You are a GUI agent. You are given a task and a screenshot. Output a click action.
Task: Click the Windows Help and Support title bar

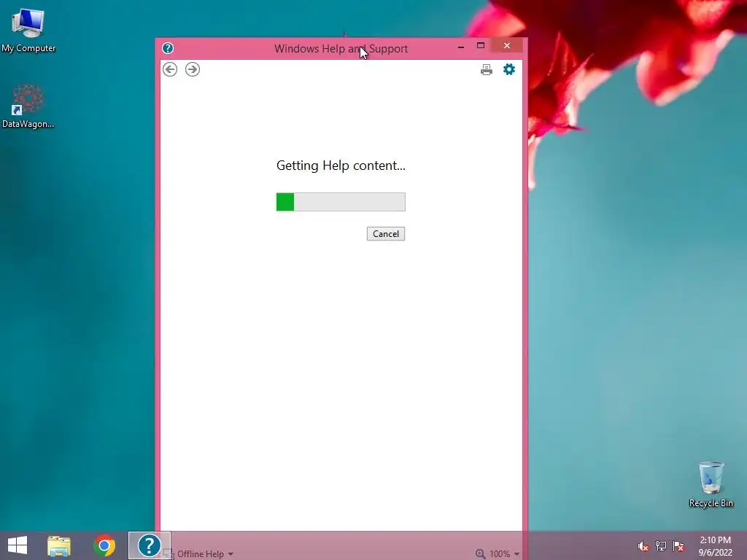click(x=341, y=49)
